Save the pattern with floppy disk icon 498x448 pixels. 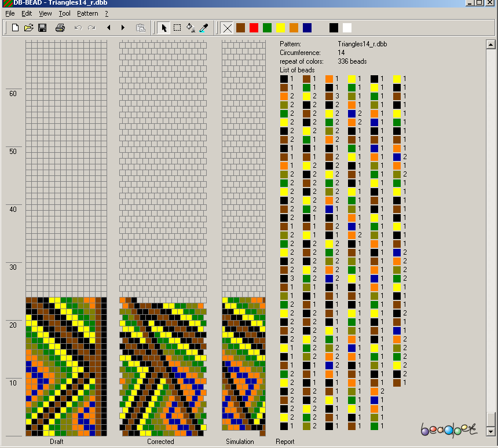(42, 28)
